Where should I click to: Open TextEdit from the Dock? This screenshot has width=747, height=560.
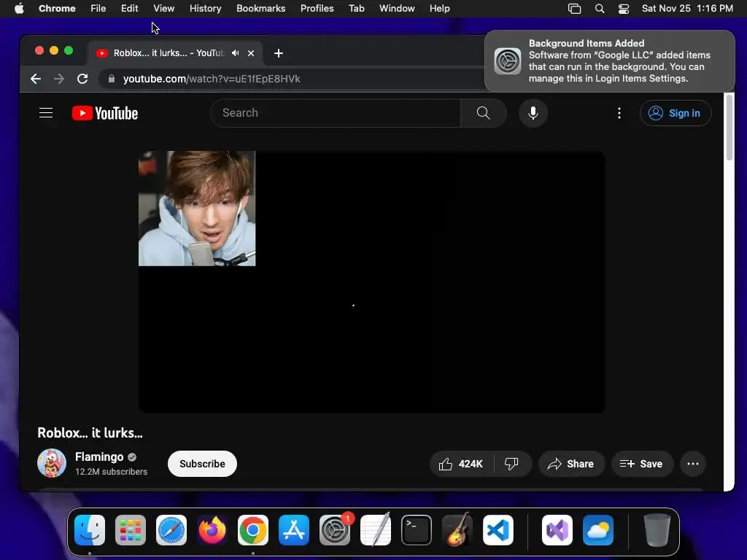376,530
